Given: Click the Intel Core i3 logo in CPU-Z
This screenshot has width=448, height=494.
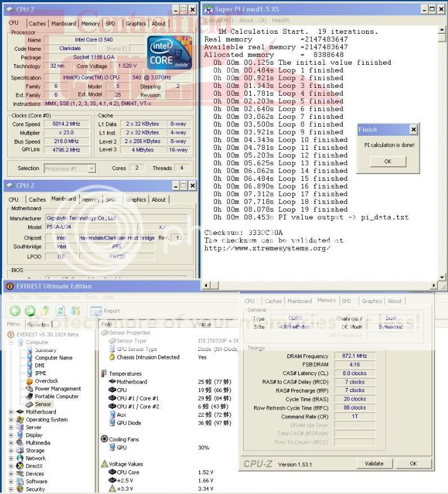Looking at the screenshot, I should tap(170, 52).
